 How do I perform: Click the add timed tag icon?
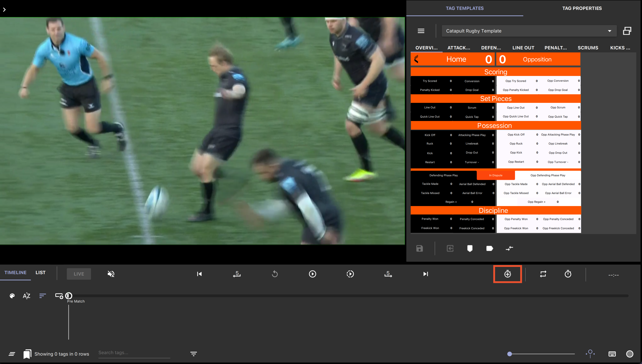tap(507, 274)
